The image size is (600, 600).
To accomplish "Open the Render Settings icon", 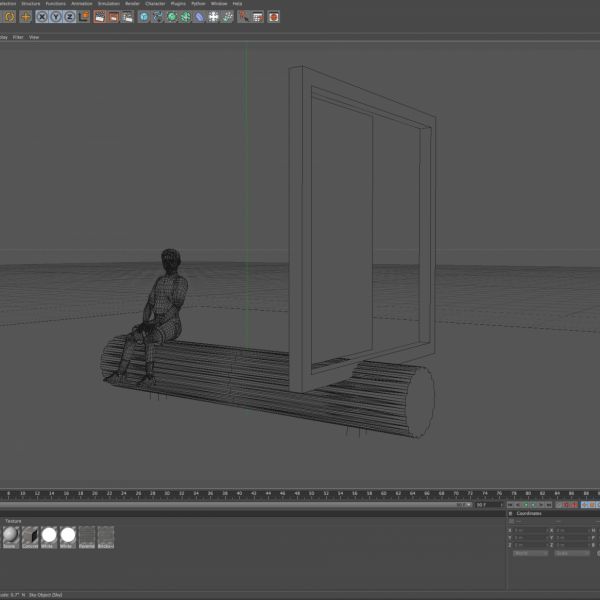I will pyautogui.click(x=128, y=17).
